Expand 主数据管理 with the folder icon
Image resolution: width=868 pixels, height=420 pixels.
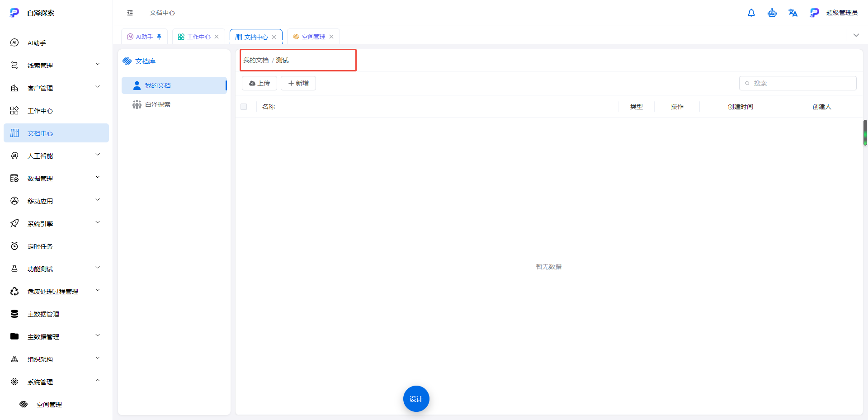(x=56, y=337)
